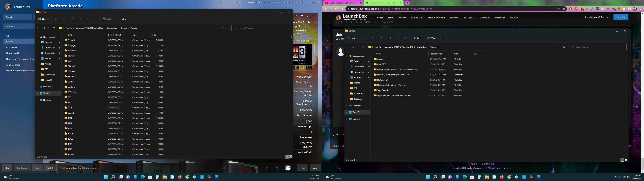Click the Sign Up button on forum
644x181 pixels.
pyautogui.click(x=621, y=17)
